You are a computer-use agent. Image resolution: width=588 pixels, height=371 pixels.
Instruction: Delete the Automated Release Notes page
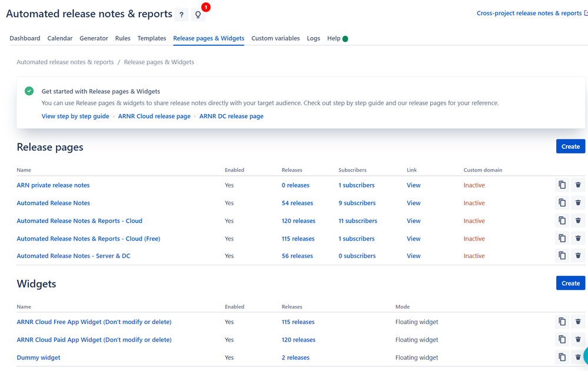click(x=578, y=202)
